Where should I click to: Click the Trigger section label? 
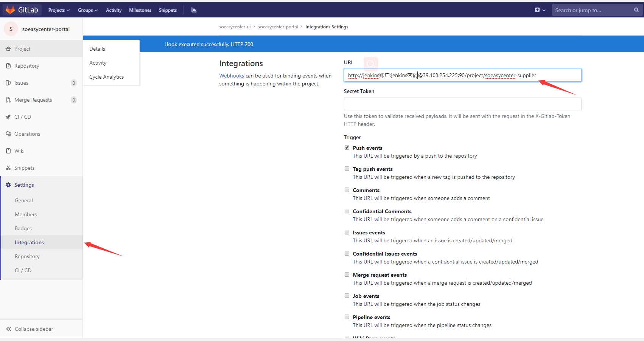click(352, 137)
